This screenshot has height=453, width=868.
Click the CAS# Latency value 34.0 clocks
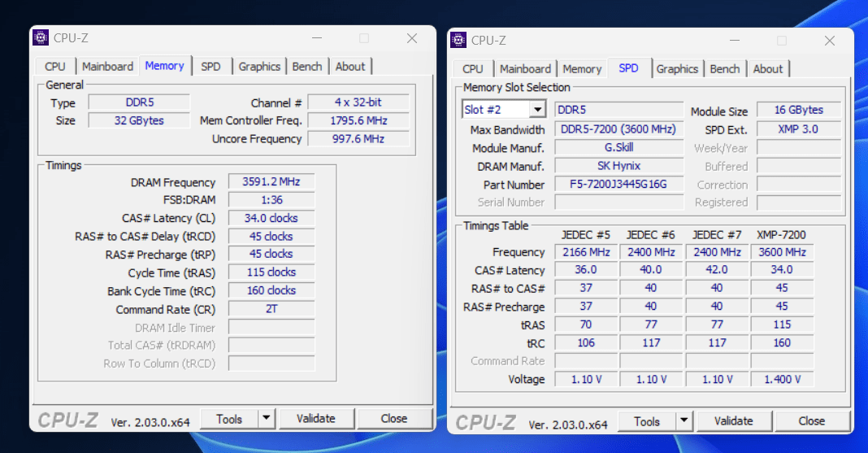click(x=271, y=218)
